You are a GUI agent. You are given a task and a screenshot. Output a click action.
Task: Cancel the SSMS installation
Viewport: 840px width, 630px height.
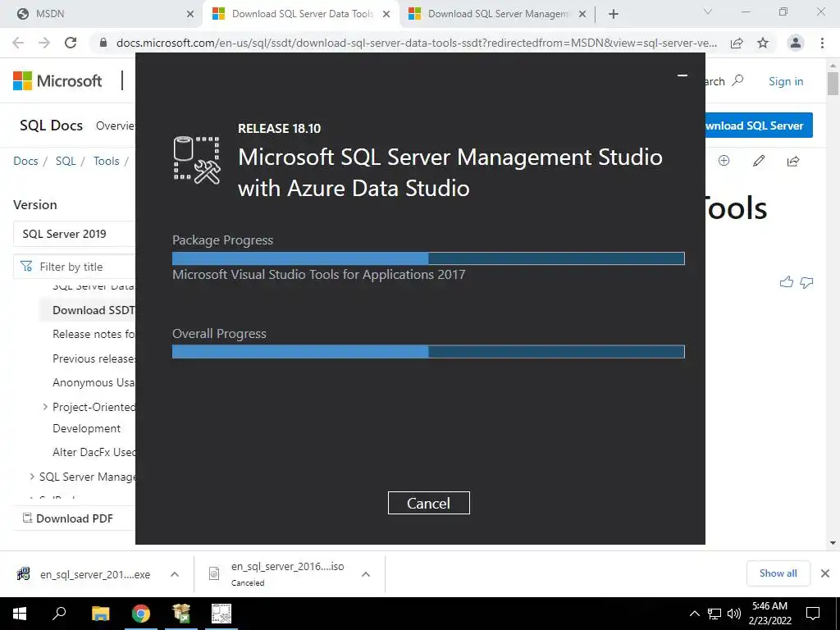[x=428, y=503]
